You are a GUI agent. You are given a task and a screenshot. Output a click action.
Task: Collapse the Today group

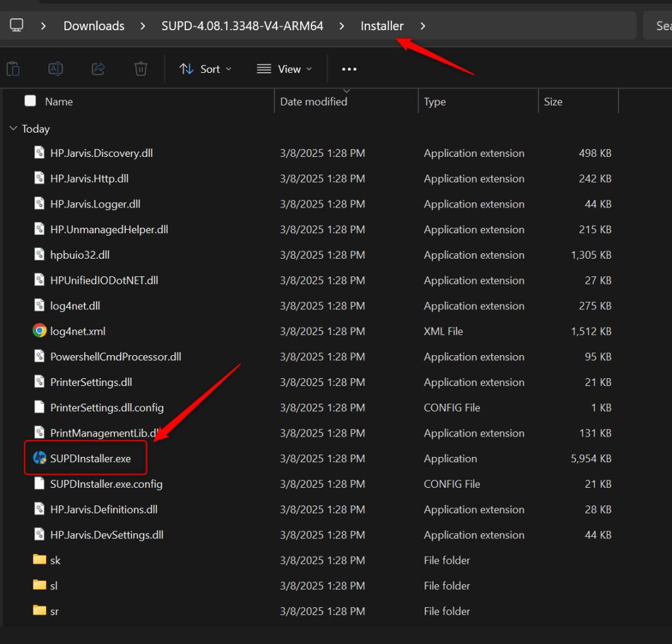pyautogui.click(x=13, y=129)
